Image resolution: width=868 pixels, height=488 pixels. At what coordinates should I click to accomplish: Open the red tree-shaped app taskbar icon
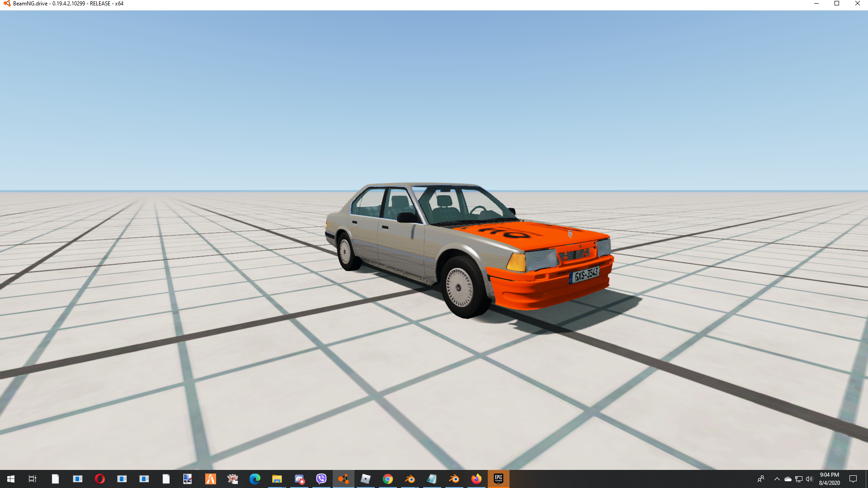coord(232,479)
